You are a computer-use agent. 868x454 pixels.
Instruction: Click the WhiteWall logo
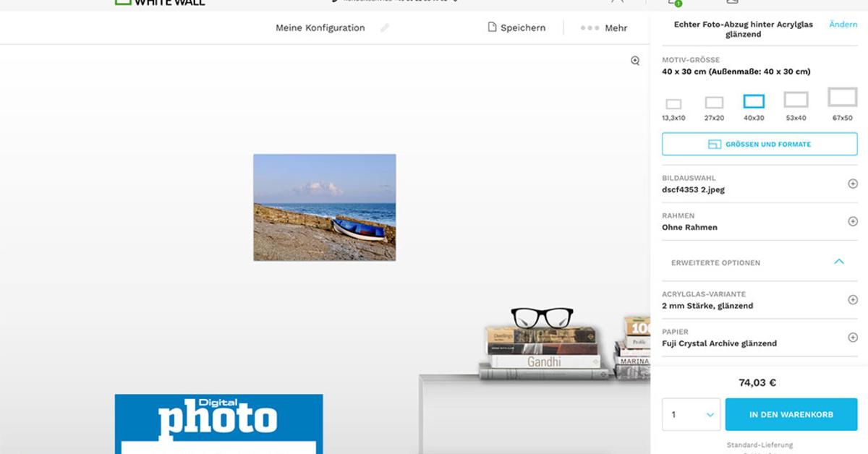click(161, 2)
